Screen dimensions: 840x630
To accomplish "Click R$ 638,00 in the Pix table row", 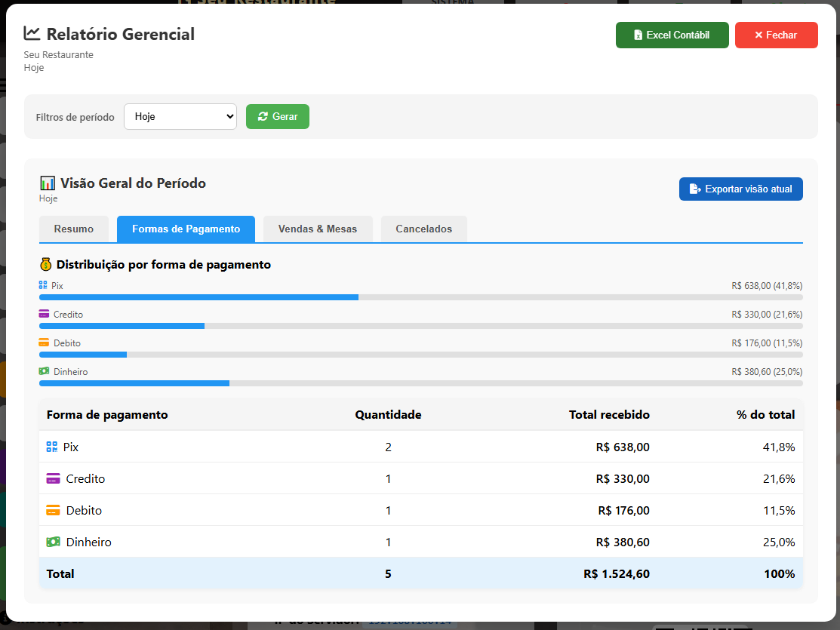I will pyautogui.click(x=623, y=447).
